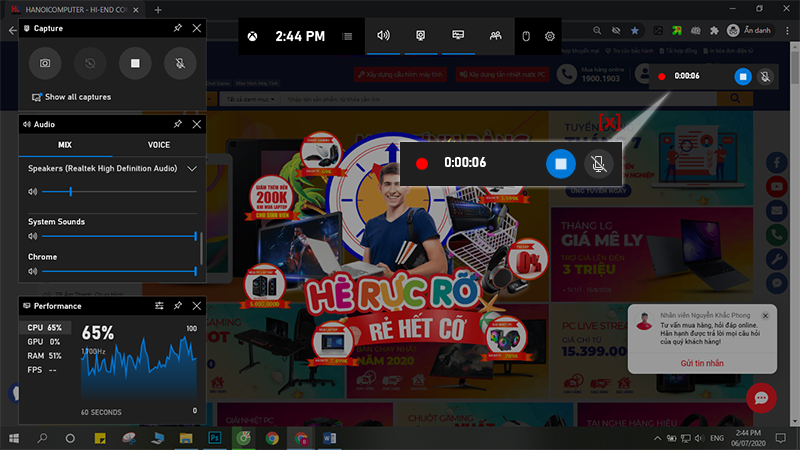Toggle microphone in the Capture widget

click(180, 63)
